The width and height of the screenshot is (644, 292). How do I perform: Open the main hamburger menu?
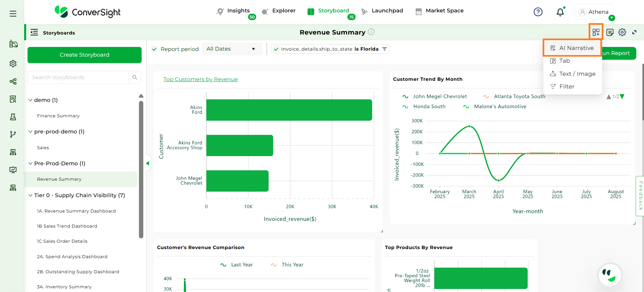13,14
